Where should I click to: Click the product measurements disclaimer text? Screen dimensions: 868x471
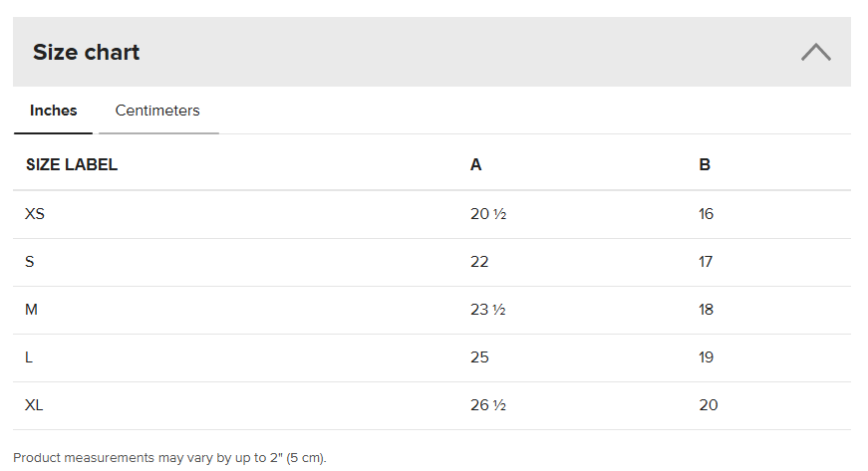pos(169,458)
